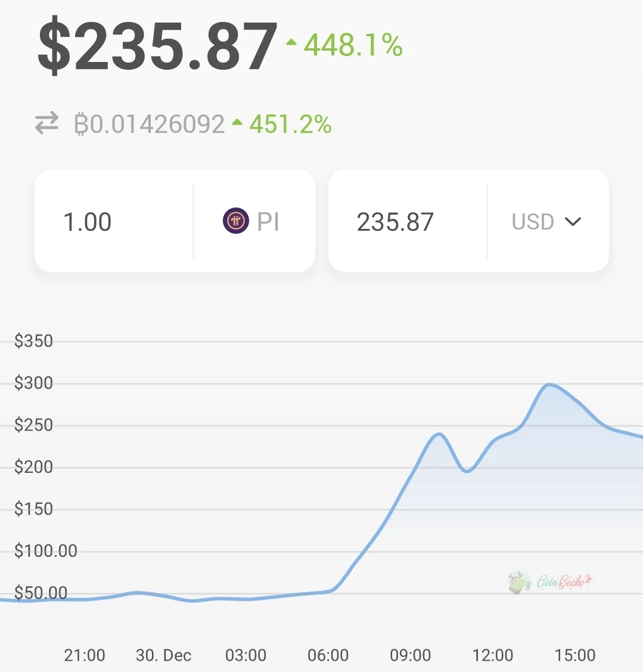Click the 30. Dec date axis label
The image size is (643, 672).
coord(163,655)
